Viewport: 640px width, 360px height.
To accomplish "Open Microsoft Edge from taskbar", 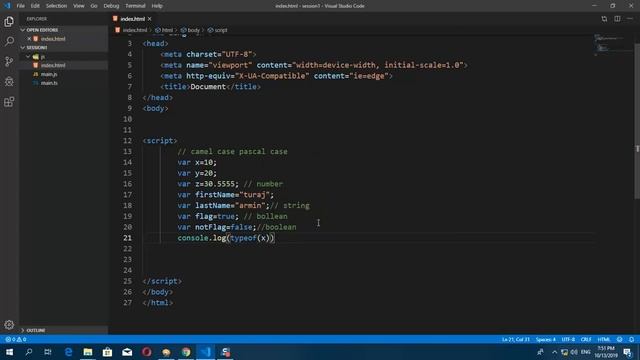I will point(68,352).
